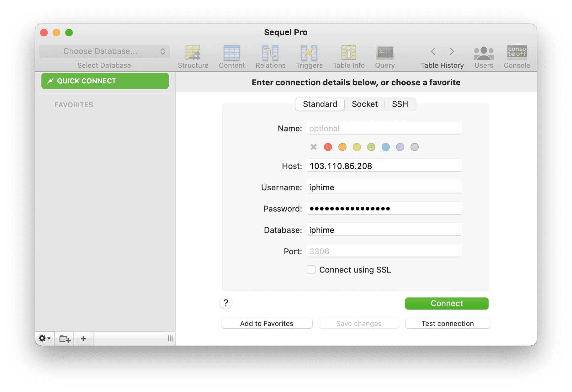Clear the connection color with the X

313,147
